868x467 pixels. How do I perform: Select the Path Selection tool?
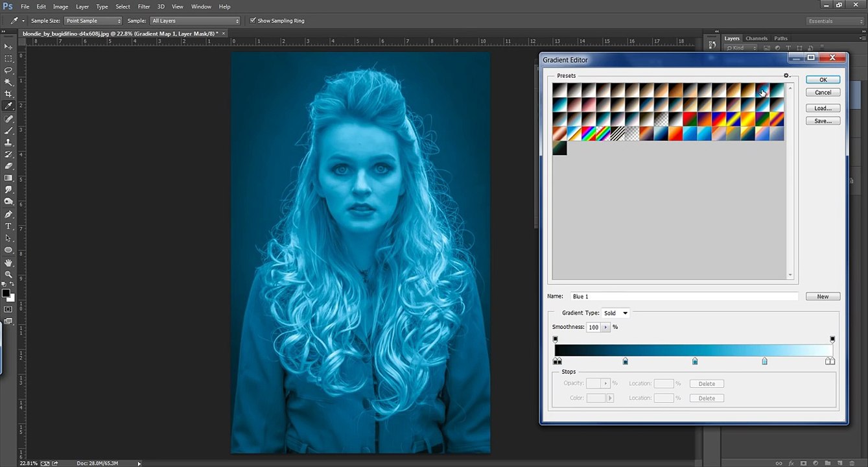click(8, 238)
